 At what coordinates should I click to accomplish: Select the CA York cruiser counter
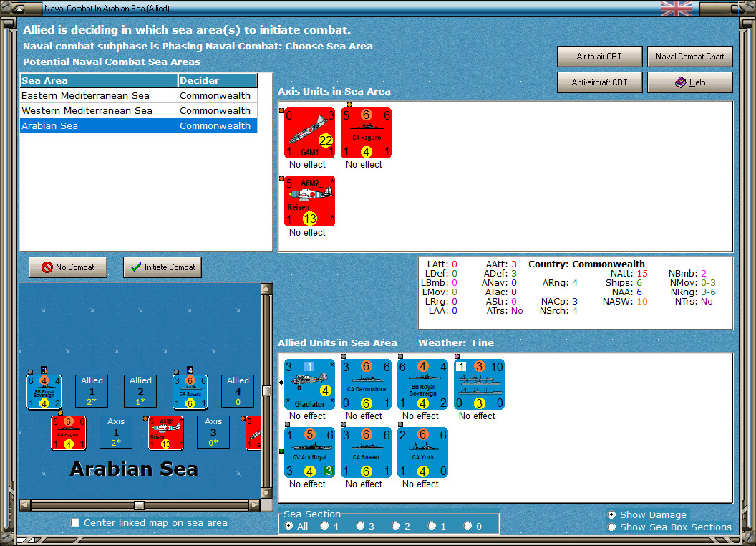(x=423, y=452)
